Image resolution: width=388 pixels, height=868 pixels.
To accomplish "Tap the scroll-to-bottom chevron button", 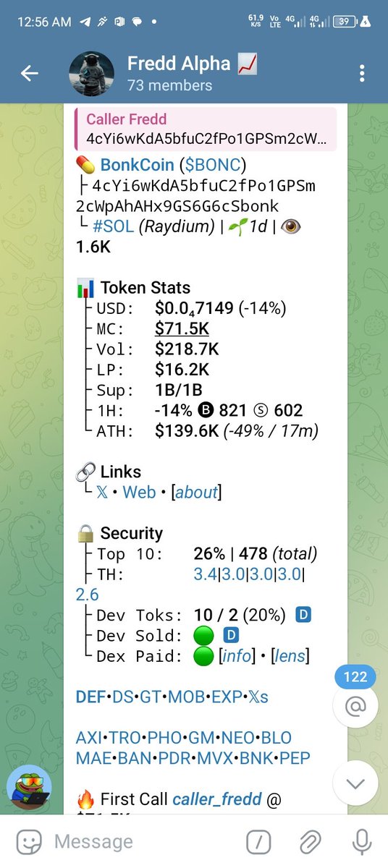I will (355, 784).
